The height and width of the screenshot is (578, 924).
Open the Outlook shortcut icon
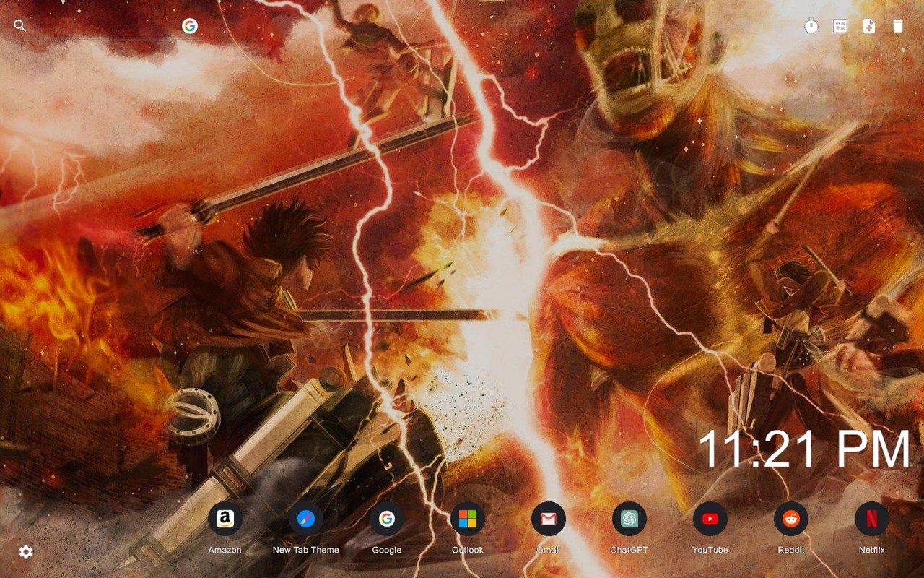point(468,519)
